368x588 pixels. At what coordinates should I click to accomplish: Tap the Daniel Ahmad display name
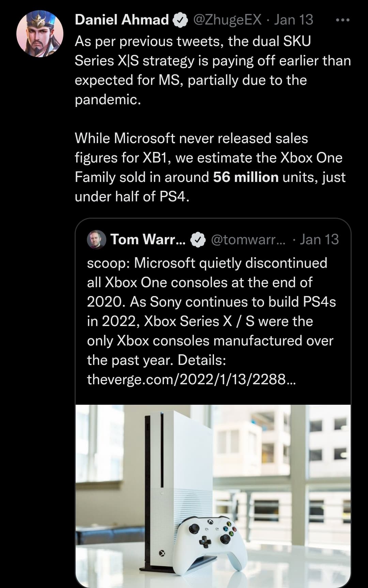coord(122,20)
